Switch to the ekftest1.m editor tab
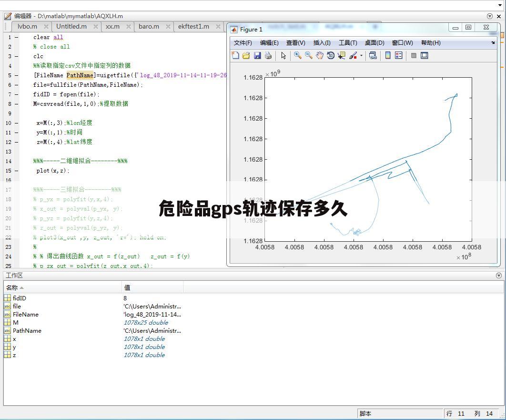The width and height of the screenshot is (506, 420). [x=193, y=27]
